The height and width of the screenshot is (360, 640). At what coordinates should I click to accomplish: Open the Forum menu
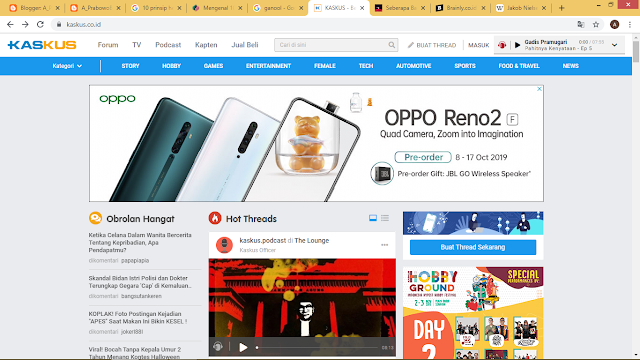pos(108,45)
